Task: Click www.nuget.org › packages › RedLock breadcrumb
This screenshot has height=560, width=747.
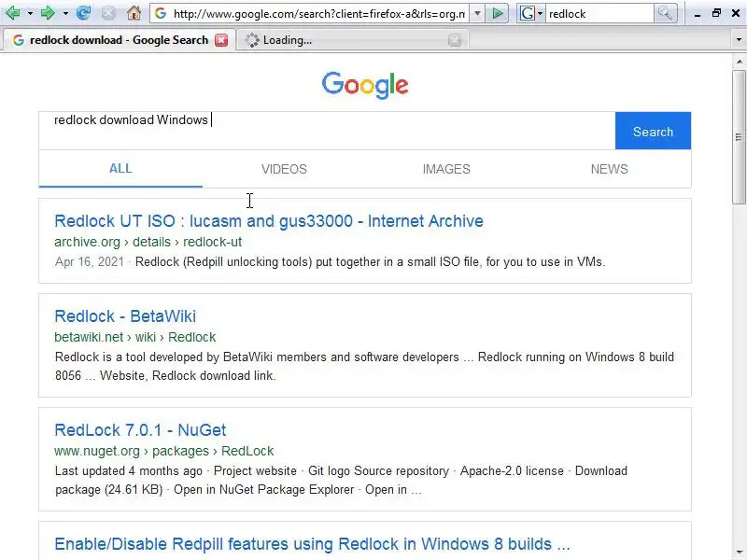Action: (164, 451)
